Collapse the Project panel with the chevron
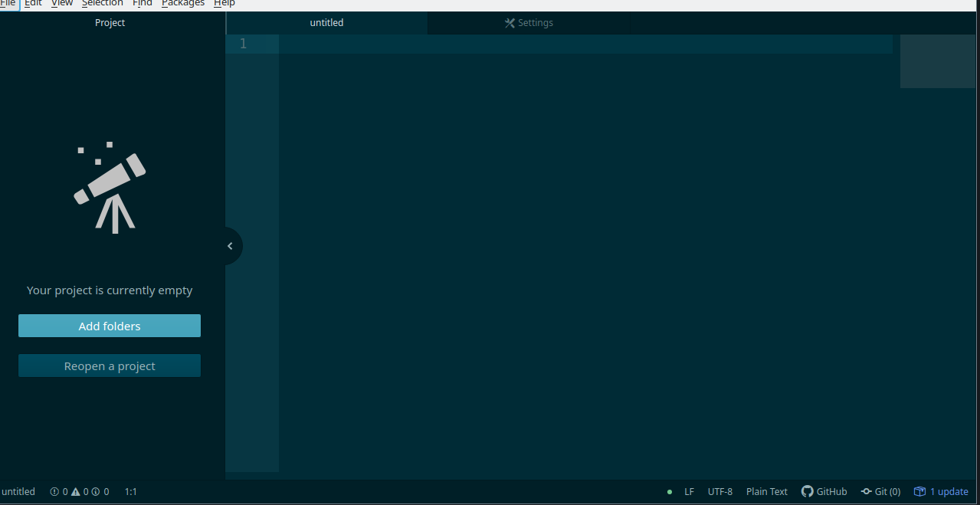Screen dimensions: 980x505 coord(230,245)
